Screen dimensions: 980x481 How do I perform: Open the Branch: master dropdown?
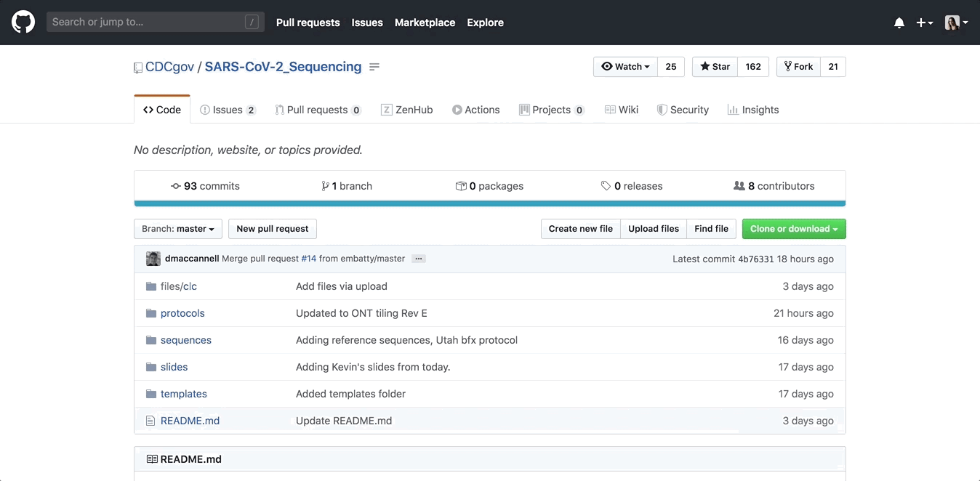click(178, 229)
